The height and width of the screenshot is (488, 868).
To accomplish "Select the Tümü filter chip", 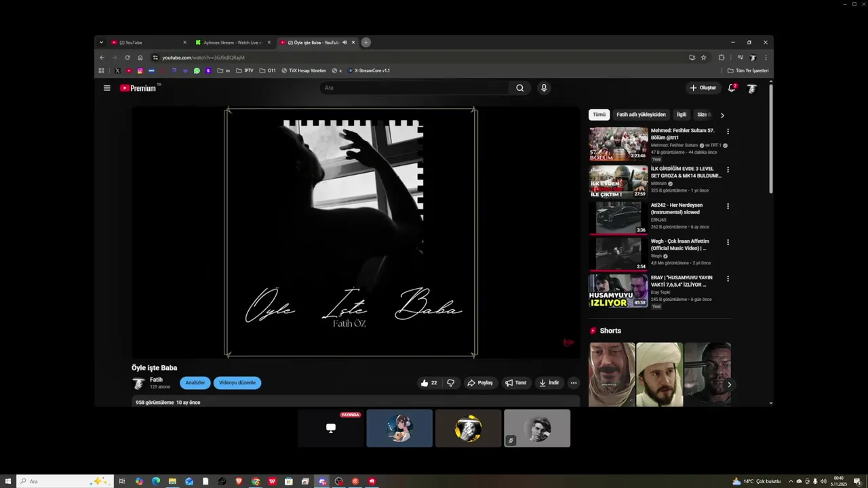I will click(x=599, y=115).
